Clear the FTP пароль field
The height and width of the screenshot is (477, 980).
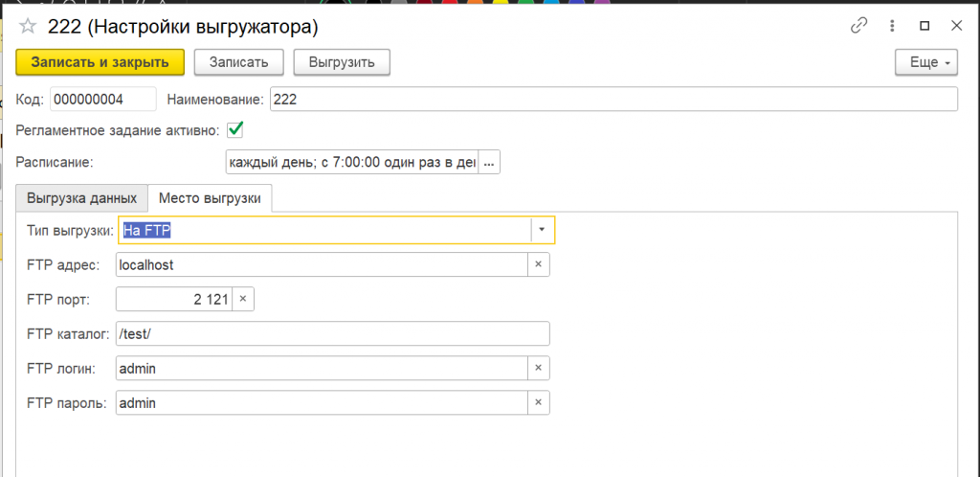click(x=538, y=403)
